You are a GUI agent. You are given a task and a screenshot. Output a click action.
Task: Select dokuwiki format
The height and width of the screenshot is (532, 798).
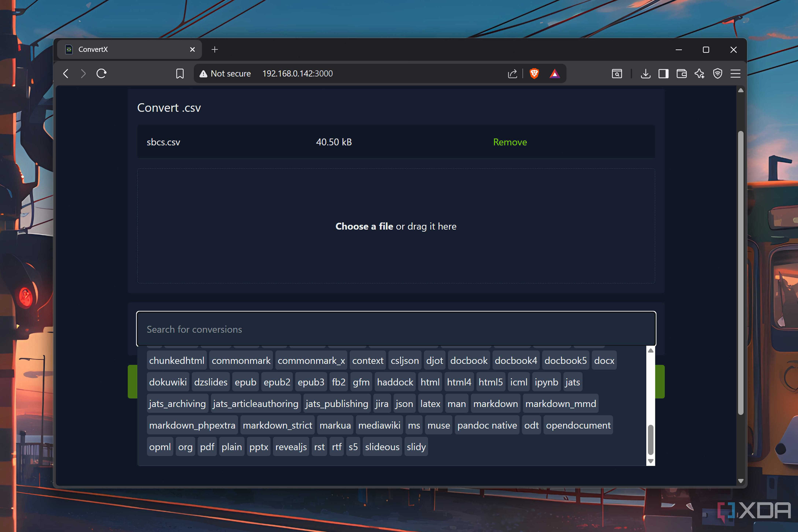tap(168, 382)
